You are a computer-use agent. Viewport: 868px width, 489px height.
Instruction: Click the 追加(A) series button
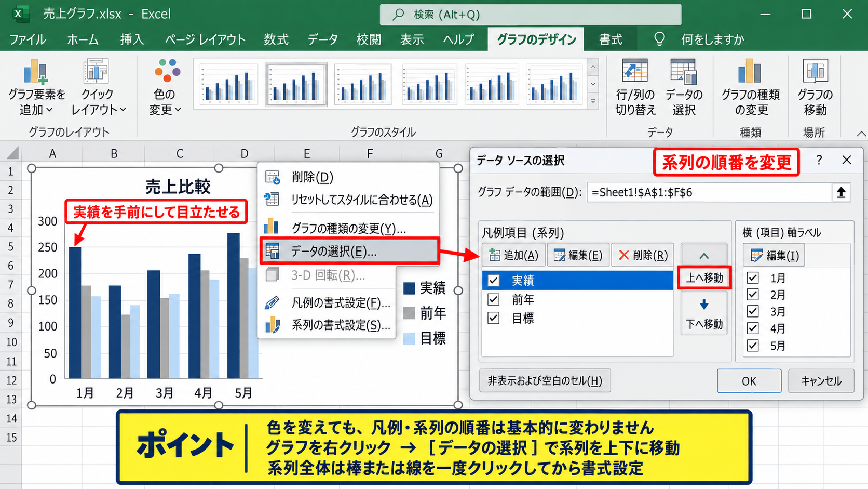(513, 255)
